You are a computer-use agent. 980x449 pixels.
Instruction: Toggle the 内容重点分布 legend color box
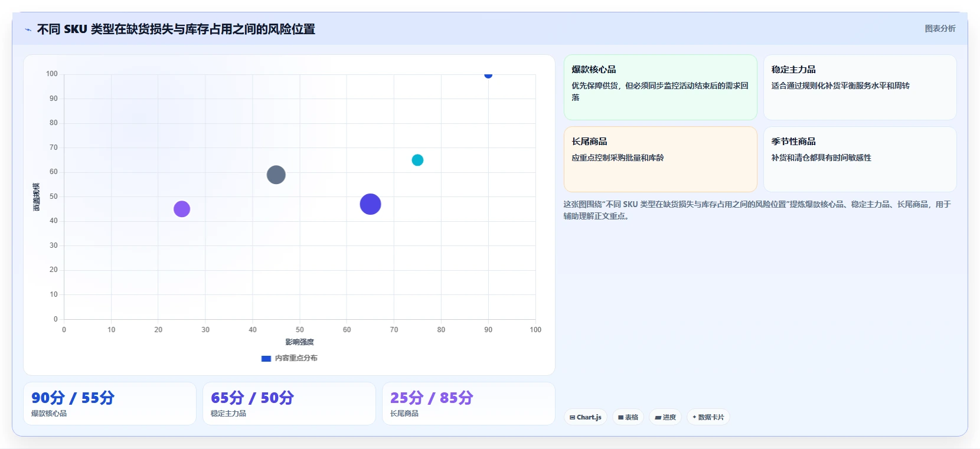(266, 358)
